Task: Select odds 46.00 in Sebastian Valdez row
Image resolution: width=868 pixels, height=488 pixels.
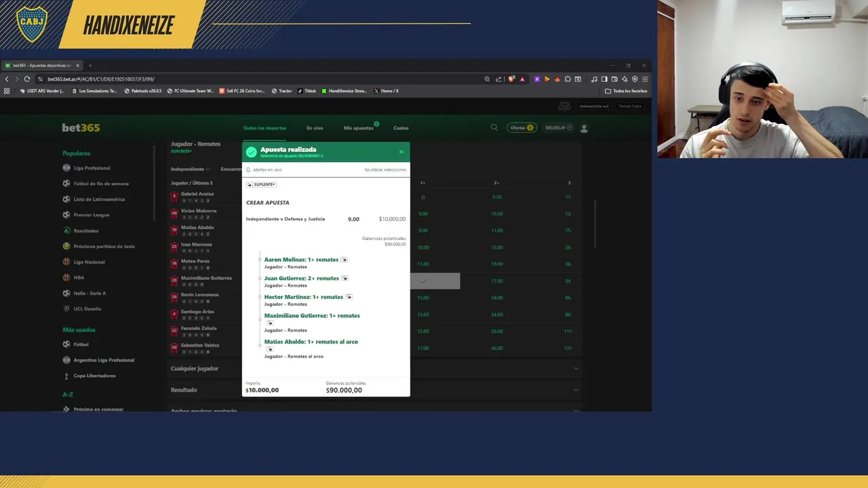Action: tap(496, 348)
